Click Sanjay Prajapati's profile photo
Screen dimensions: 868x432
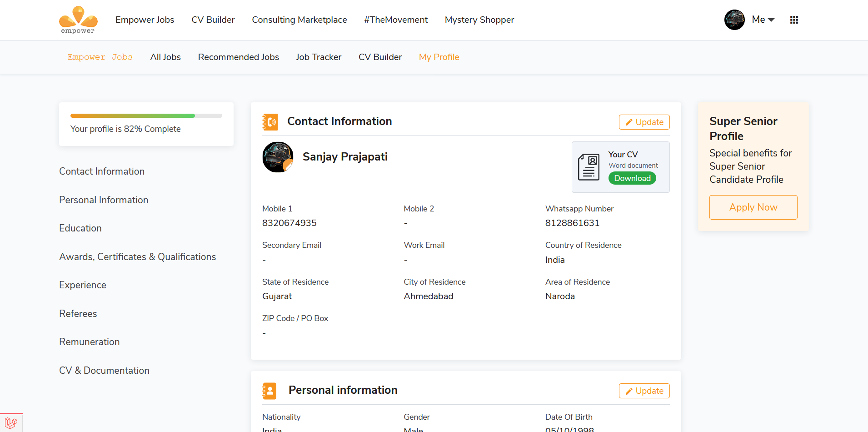coord(278,157)
